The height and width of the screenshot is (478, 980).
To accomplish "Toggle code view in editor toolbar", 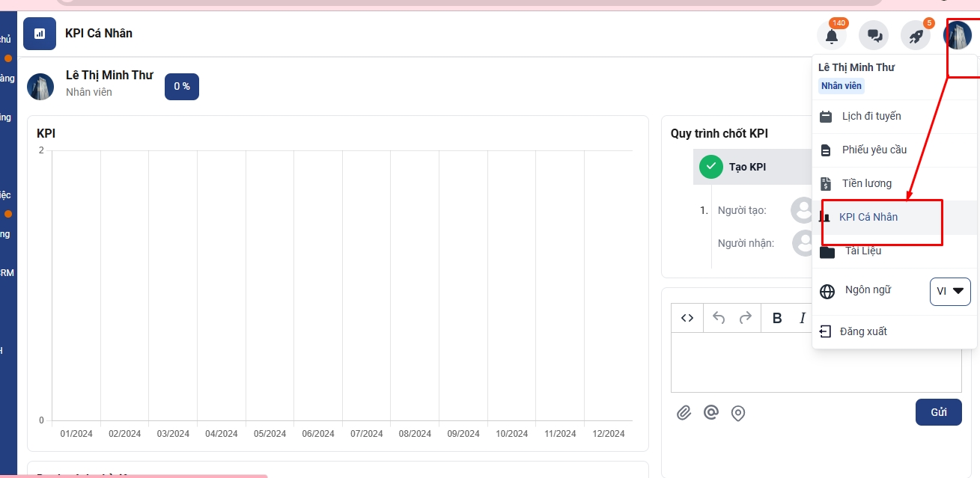I will pyautogui.click(x=687, y=318).
